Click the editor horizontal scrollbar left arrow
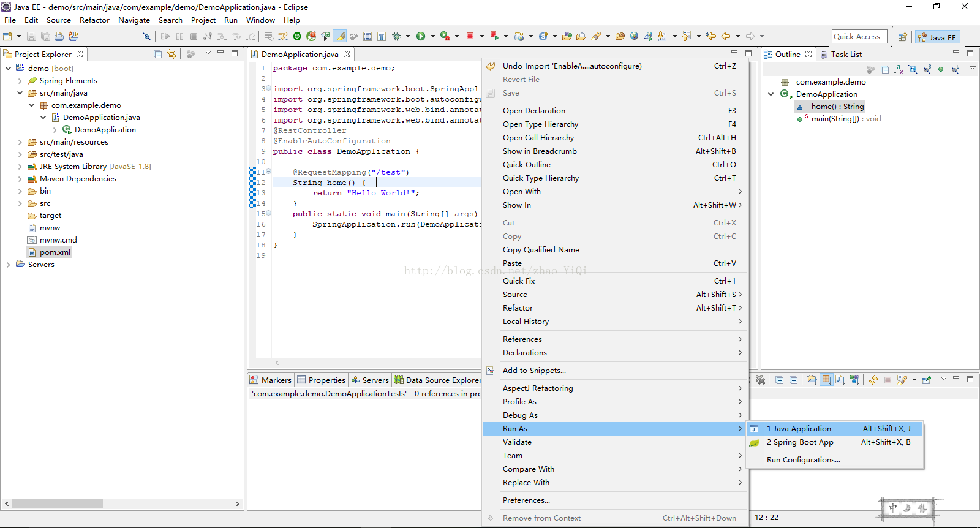This screenshot has height=528, width=980. [x=277, y=363]
